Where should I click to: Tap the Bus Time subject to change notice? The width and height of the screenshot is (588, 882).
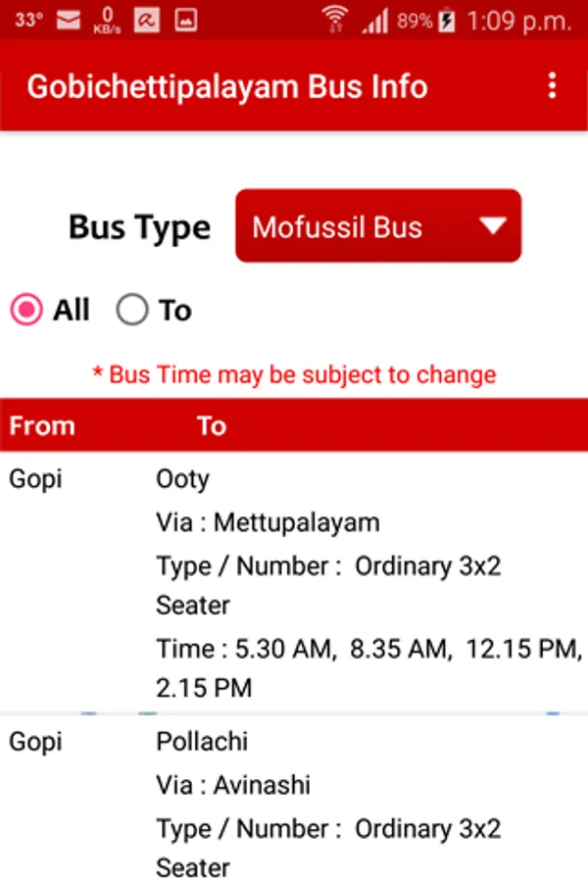point(294,374)
